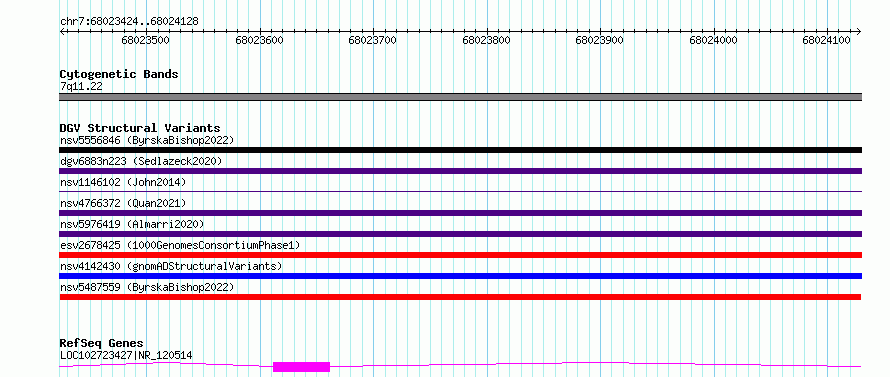Click the red esv2678425 variant bar
This screenshot has height=377, width=890.
(460, 255)
